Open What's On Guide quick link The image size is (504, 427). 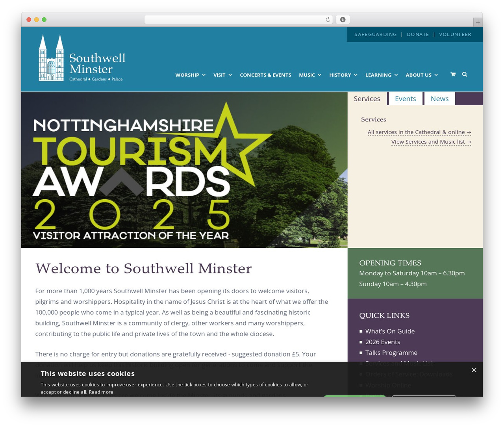tap(390, 331)
